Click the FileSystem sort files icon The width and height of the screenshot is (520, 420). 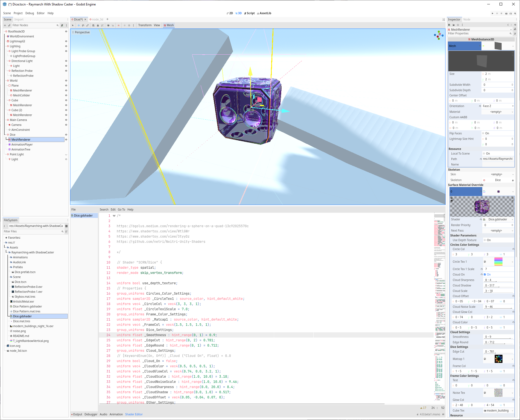pos(66,232)
